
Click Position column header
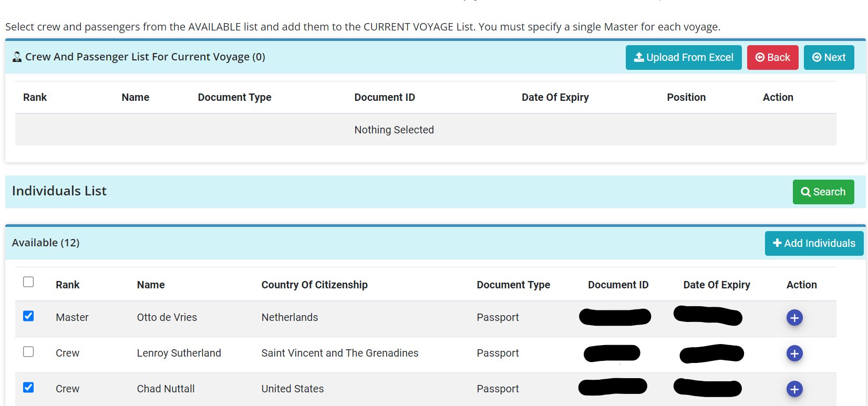(686, 97)
